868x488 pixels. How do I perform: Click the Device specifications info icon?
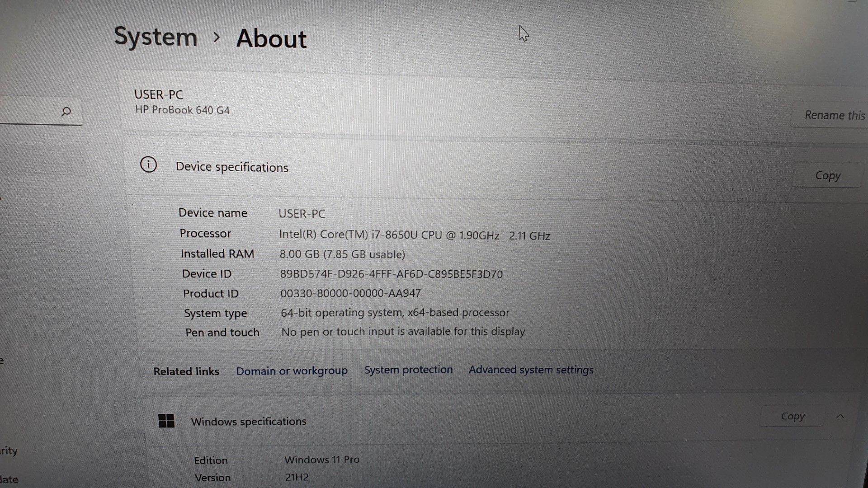coord(148,164)
